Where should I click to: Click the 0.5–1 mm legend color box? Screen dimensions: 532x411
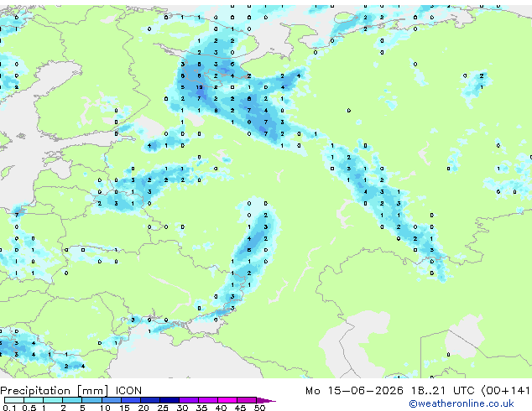click(34, 400)
